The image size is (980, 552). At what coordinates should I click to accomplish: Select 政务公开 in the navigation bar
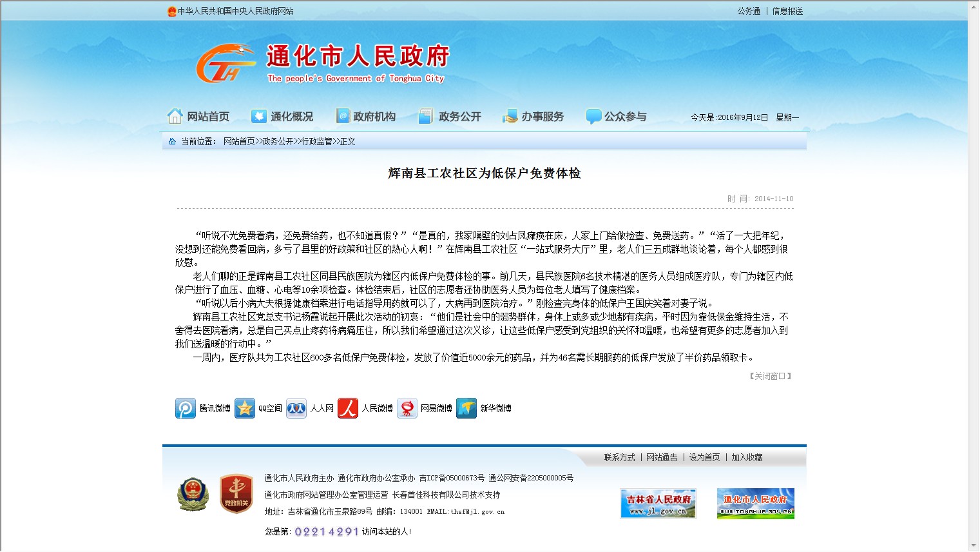[x=450, y=117]
